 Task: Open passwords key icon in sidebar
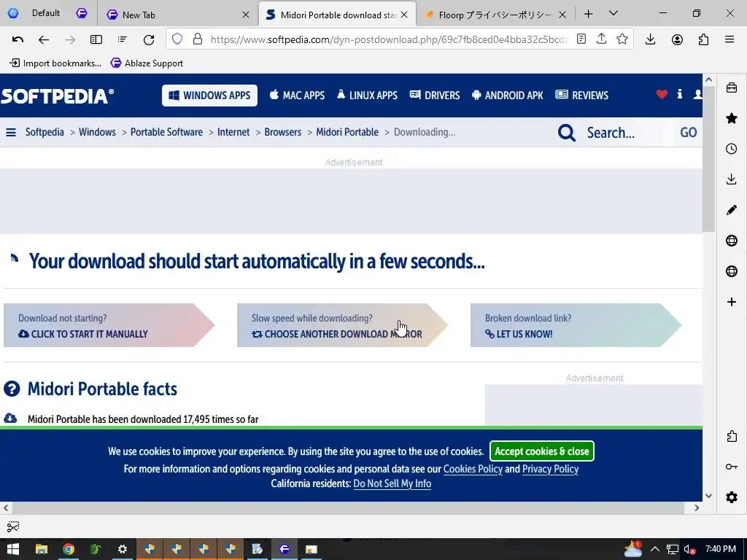click(x=732, y=467)
